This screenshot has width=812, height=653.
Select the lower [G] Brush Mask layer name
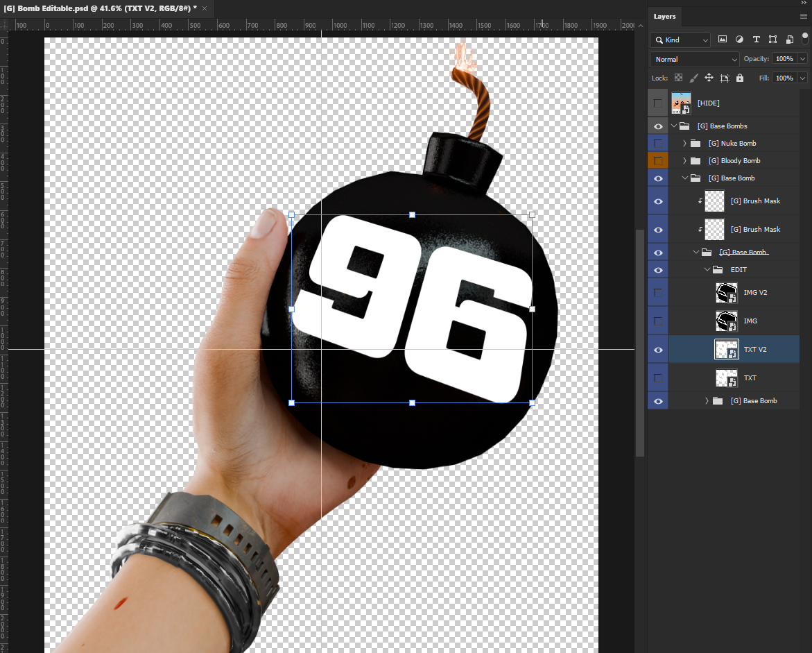click(x=755, y=230)
